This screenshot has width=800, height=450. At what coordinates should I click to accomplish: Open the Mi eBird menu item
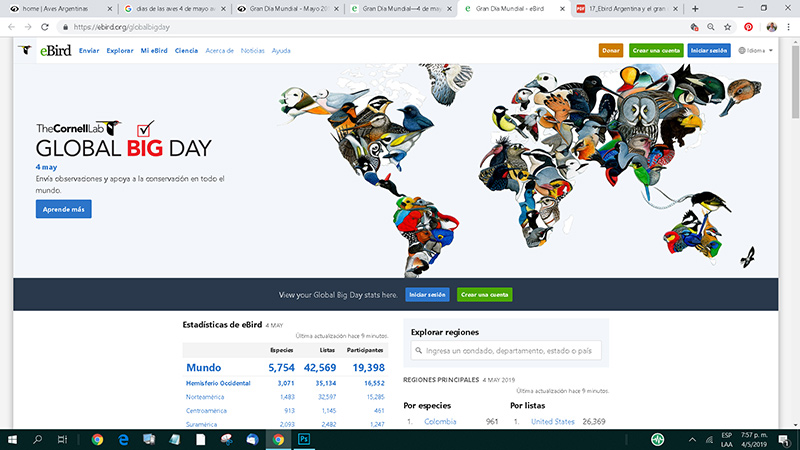pyautogui.click(x=153, y=49)
